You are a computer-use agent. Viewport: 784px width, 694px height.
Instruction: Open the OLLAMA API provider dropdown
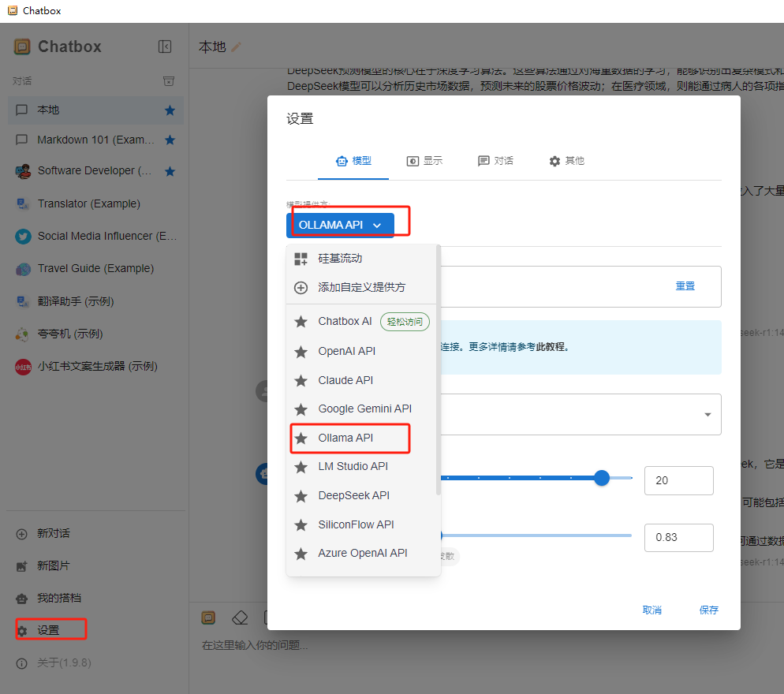click(x=340, y=225)
